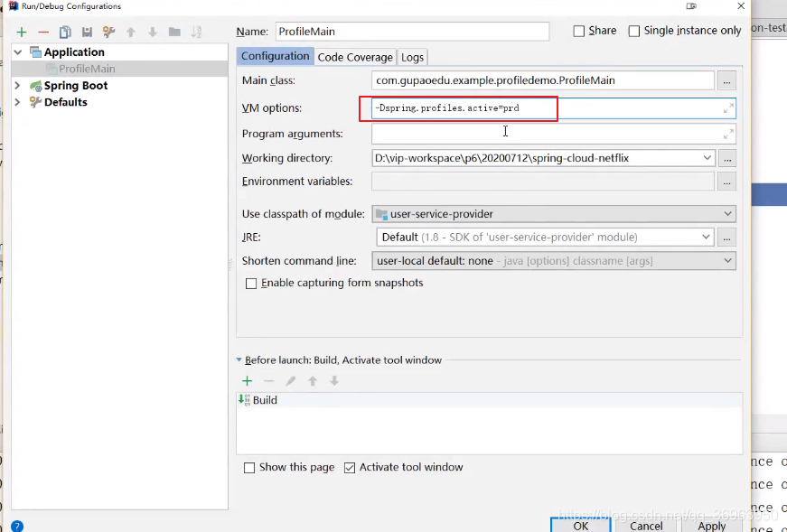This screenshot has height=532, width=787.
Task: Move the configuration down in the left toolbar
Action: coord(153,33)
